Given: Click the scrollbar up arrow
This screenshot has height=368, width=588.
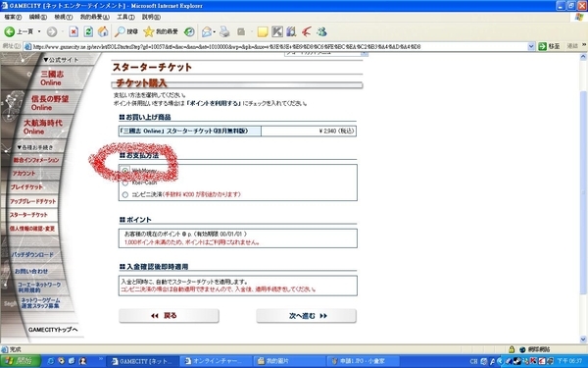Looking at the screenshot, I should pyautogui.click(x=583, y=57).
